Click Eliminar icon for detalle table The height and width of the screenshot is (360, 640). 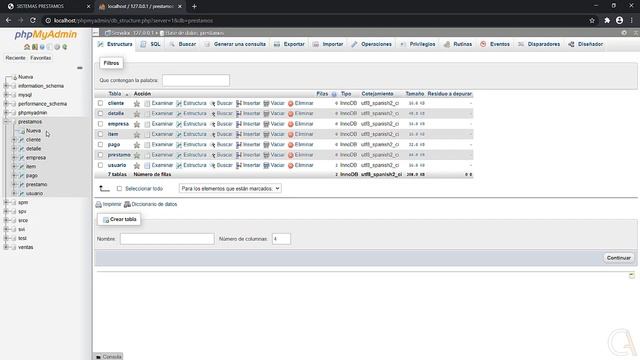point(291,114)
